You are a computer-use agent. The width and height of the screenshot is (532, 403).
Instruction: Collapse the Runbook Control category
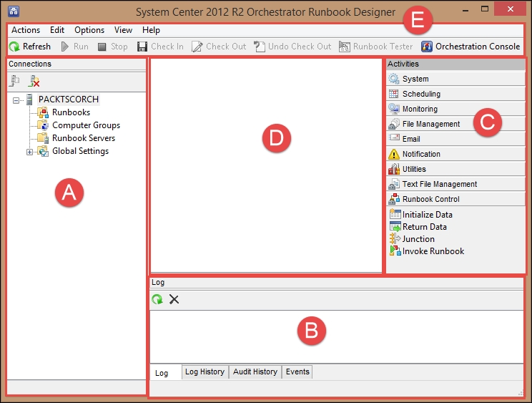tap(455, 199)
